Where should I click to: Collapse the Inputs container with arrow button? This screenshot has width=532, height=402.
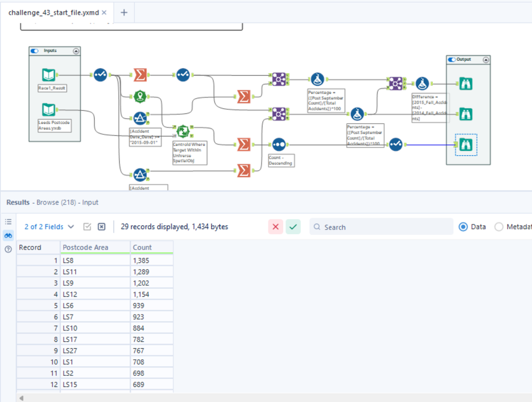pos(76,51)
